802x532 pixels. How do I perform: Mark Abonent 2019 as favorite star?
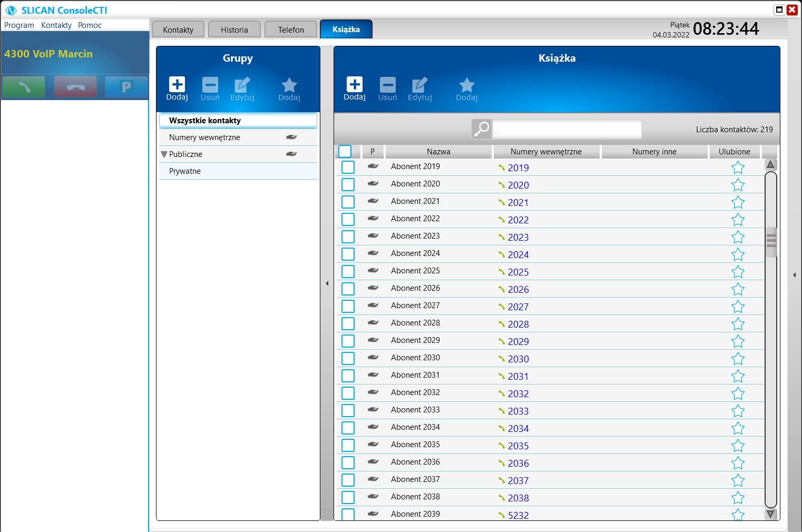[x=738, y=168]
